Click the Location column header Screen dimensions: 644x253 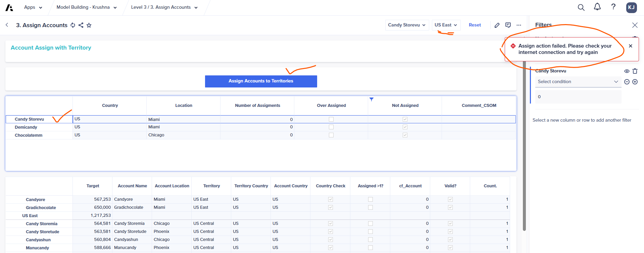coord(184,106)
